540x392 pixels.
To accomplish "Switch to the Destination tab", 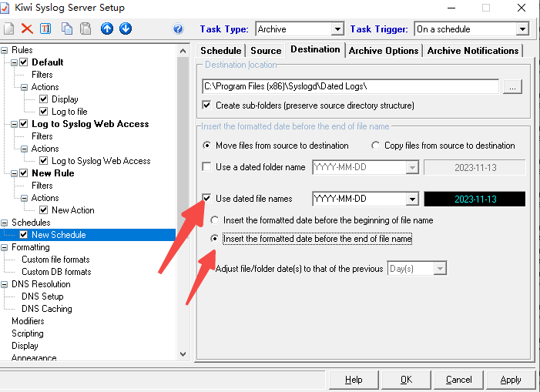I will (x=315, y=49).
